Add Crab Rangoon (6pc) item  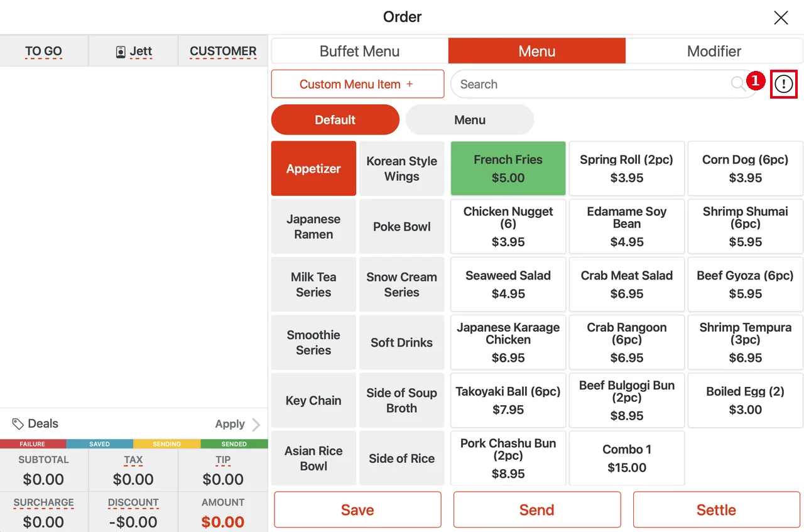pyautogui.click(x=627, y=342)
